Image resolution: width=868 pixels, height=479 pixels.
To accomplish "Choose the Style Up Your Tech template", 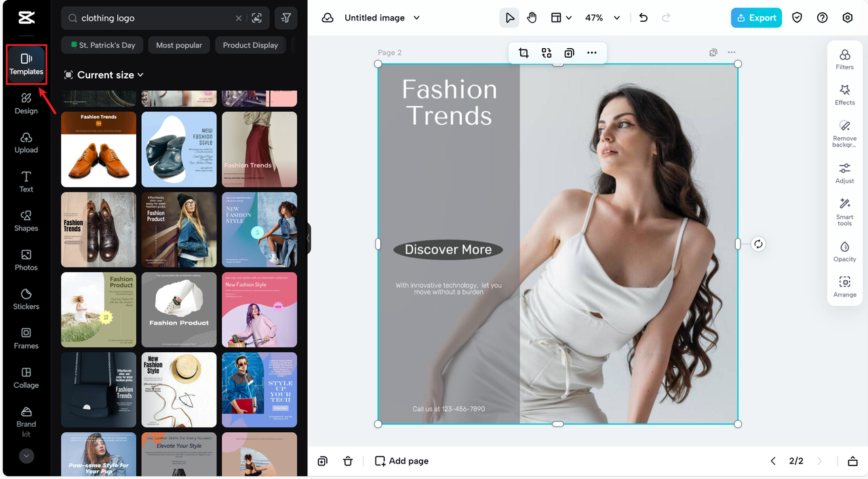I will pos(259,389).
